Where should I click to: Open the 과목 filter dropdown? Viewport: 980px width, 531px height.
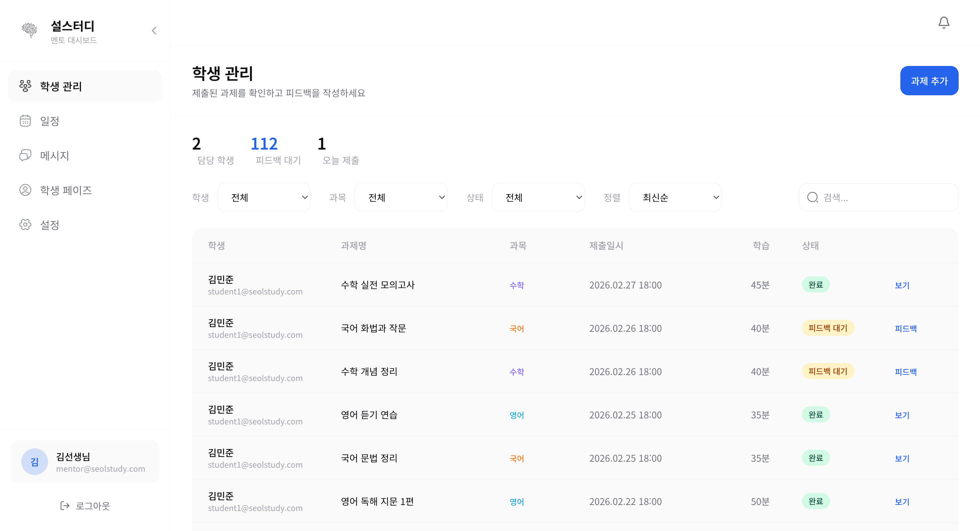pos(401,197)
